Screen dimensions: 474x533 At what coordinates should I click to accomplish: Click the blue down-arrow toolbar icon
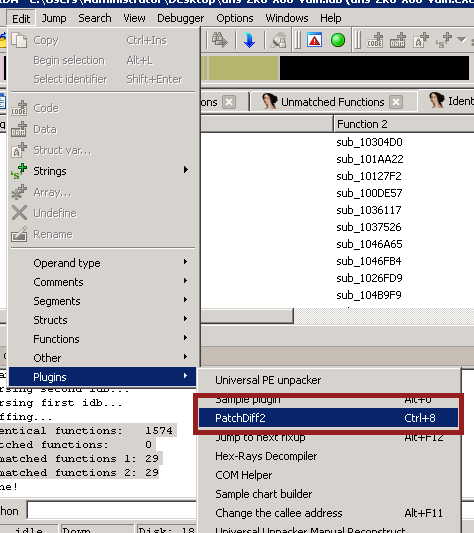(x=249, y=40)
